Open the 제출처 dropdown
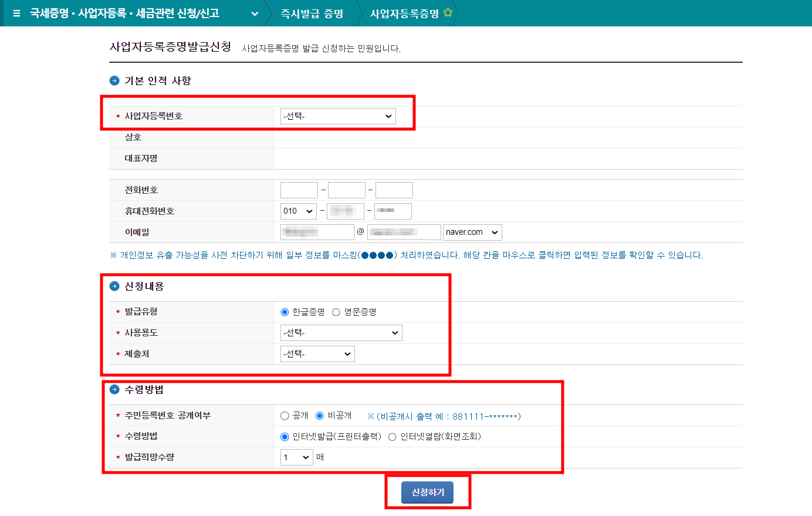The width and height of the screenshot is (812, 516). click(317, 353)
